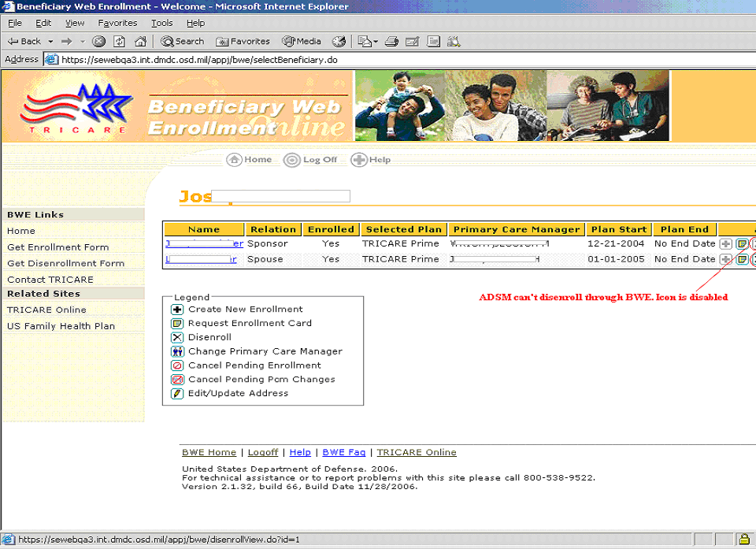Click the Log Off button in page navigation
The width and height of the screenshot is (756, 549).
click(310, 160)
